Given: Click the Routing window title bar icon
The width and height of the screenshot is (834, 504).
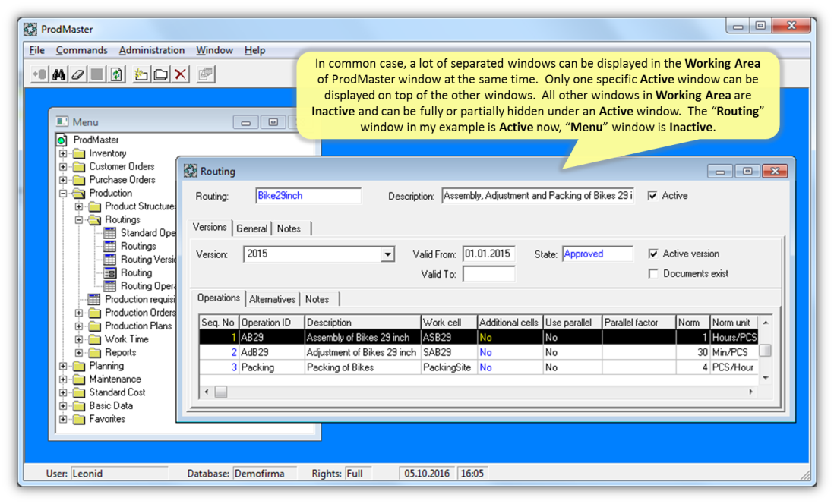Looking at the screenshot, I should point(191,171).
